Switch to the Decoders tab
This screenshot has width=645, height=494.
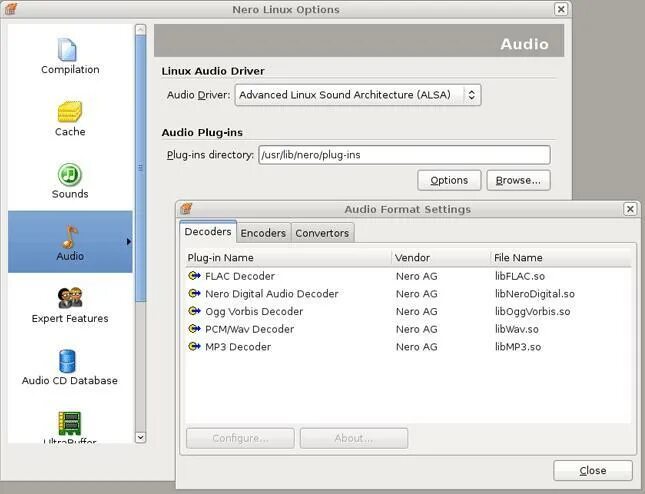[208, 232]
